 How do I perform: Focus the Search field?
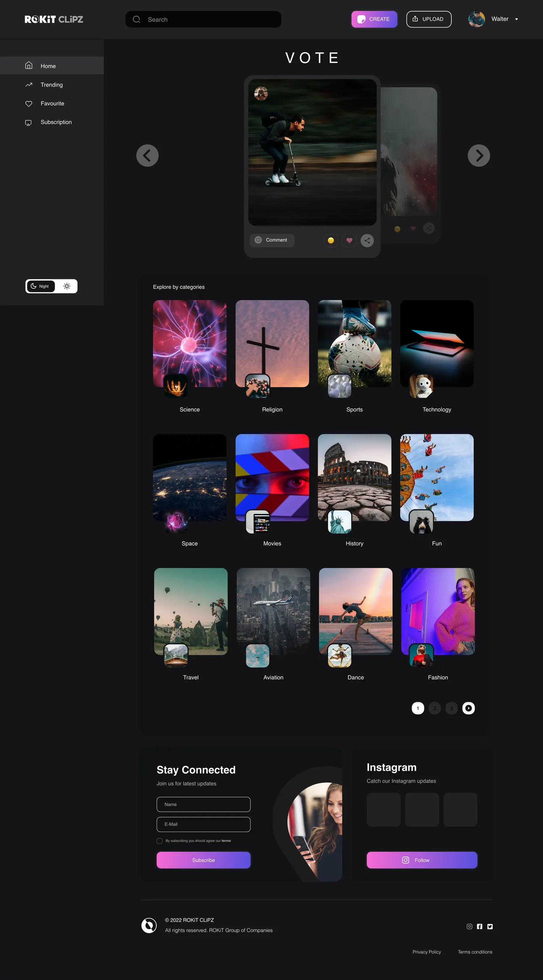pyautogui.click(x=203, y=20)
